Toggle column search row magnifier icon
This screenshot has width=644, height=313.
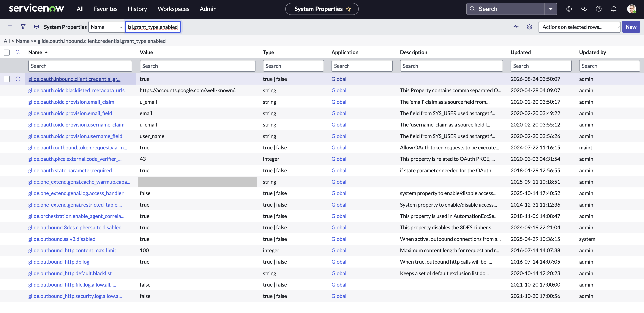18,52
